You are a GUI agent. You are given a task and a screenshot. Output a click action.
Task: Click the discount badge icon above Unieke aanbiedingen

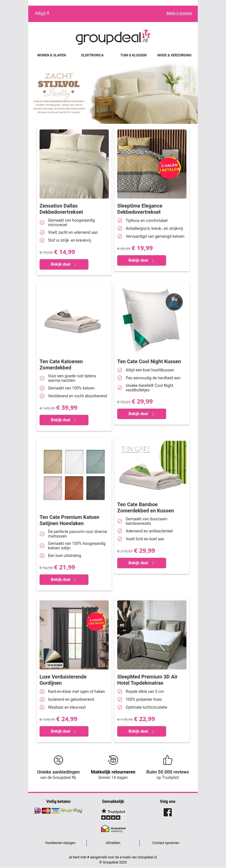coord(58,760)
